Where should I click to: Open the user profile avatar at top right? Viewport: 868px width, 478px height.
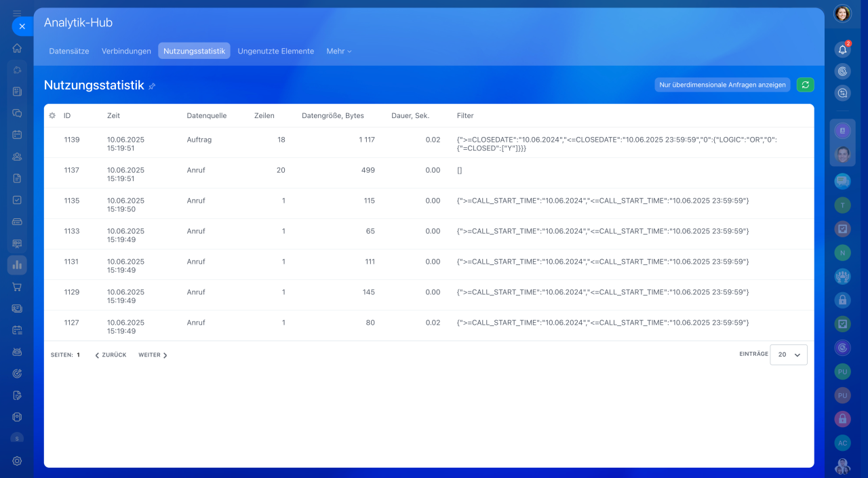(842, 14)
